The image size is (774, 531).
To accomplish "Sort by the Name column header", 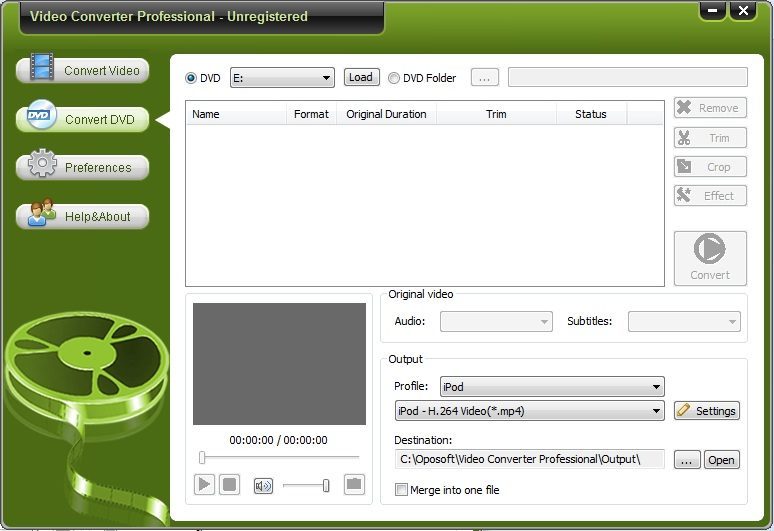I will point(236,114).
